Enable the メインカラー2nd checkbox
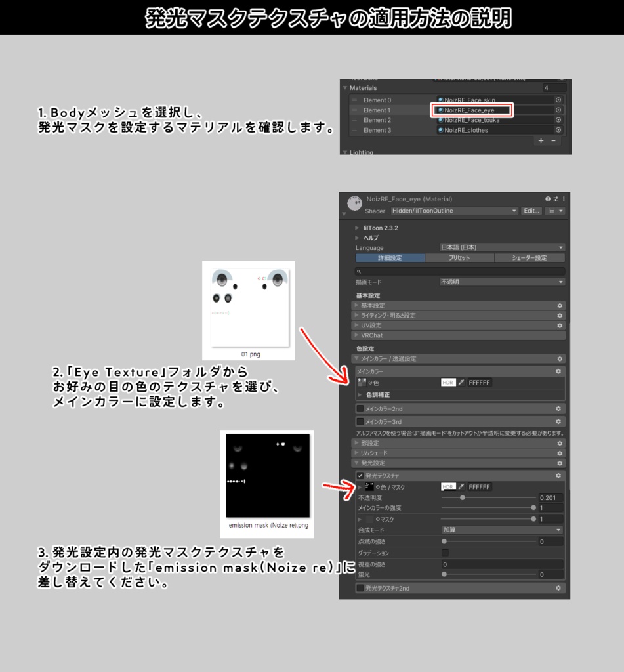Screen dimensions: 624x672 [x=359, y=409]
